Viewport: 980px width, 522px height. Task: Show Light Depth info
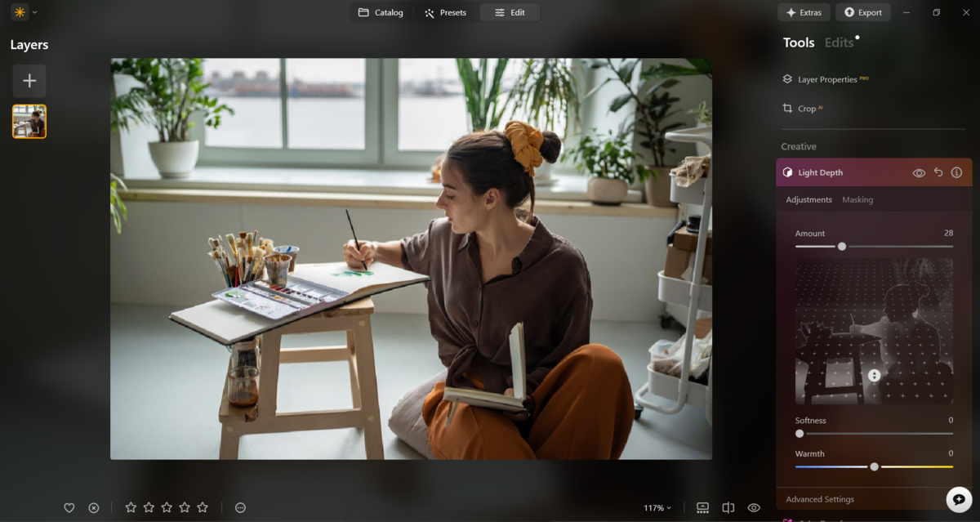coord(956,172)
